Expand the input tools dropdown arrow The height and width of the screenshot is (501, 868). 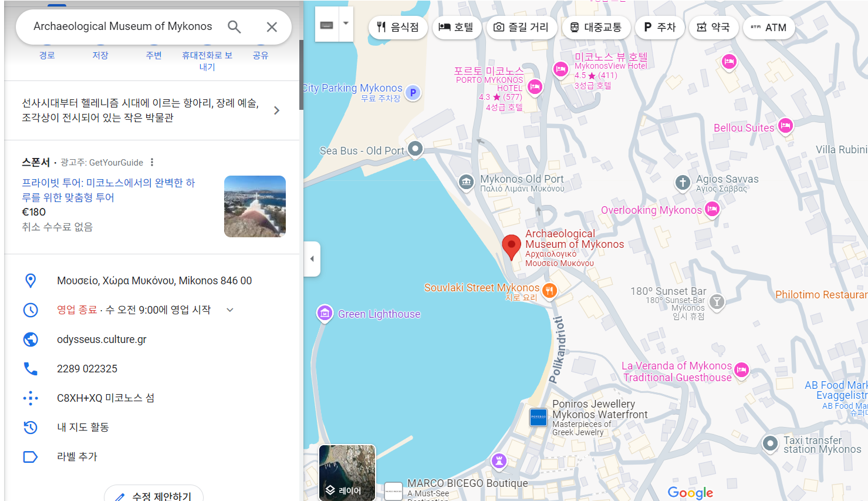coord(346,24)
